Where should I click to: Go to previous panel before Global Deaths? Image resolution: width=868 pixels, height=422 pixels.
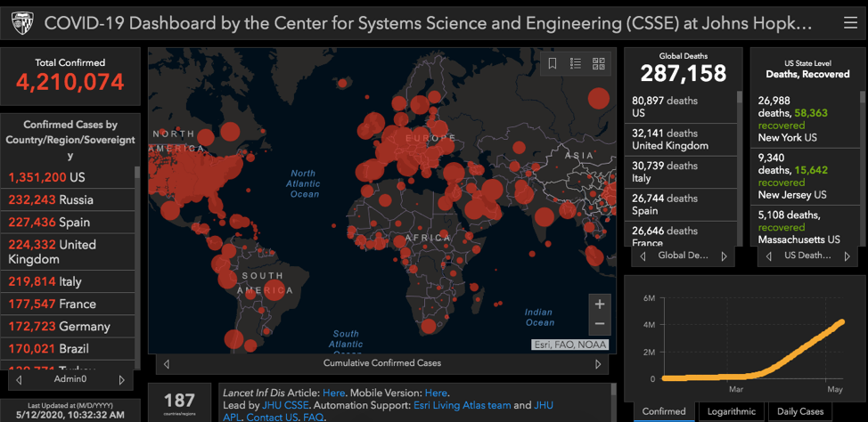click(643, 256)
